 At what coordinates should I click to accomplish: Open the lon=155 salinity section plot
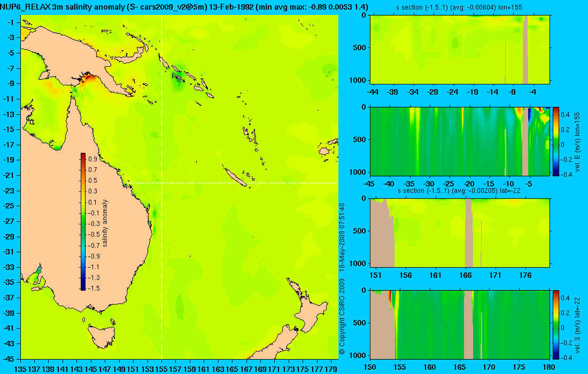460,49
